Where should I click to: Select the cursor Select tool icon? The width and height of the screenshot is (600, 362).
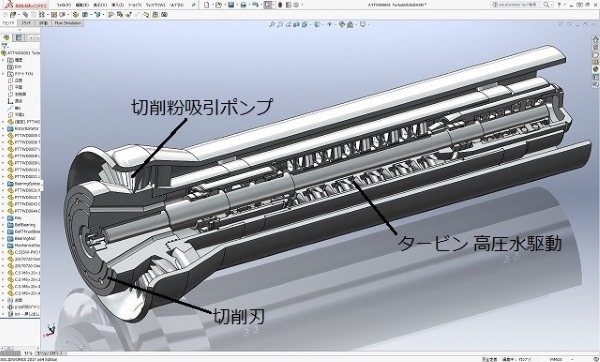pyautogui.click(x=268, y=5)
